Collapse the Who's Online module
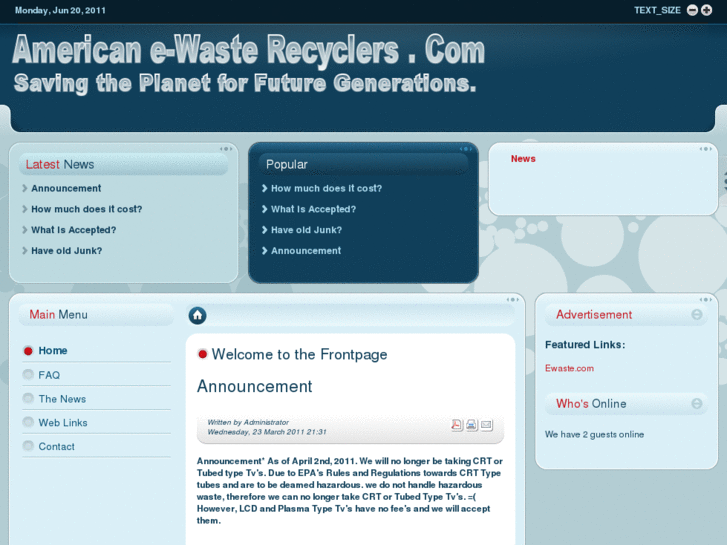Image resolution: width=727 pixels, height=545 pixels. pos(696,404)
